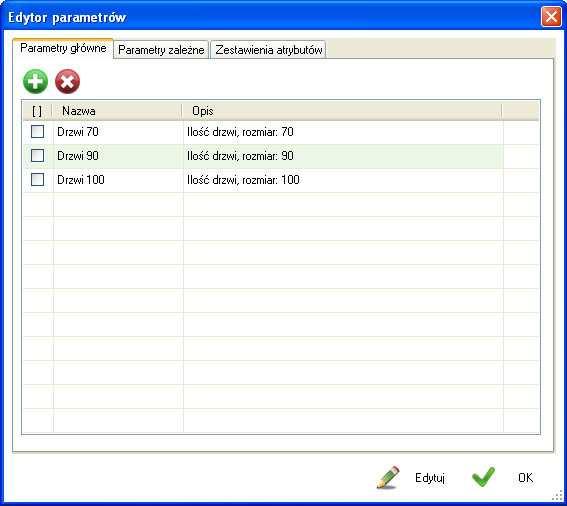This screenshot has width=567, height=506.
Task: Click the green checkmark OK icon
Action: coord(483,477)
